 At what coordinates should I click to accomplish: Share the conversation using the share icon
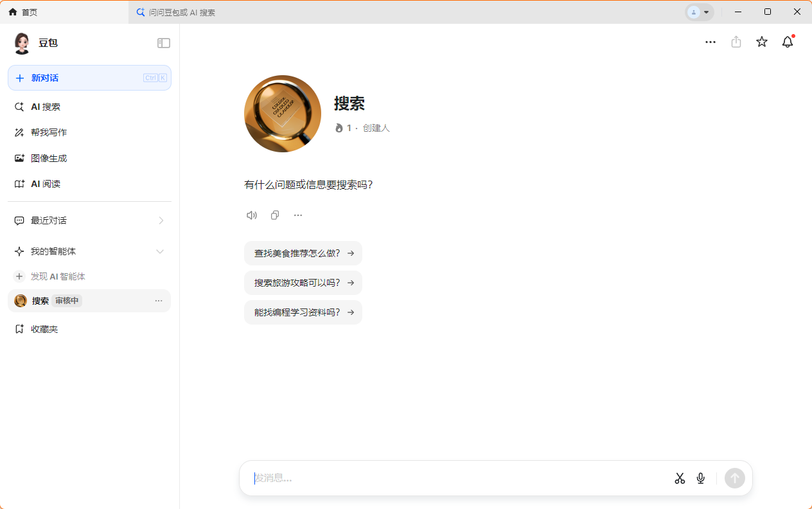(736, 42)
